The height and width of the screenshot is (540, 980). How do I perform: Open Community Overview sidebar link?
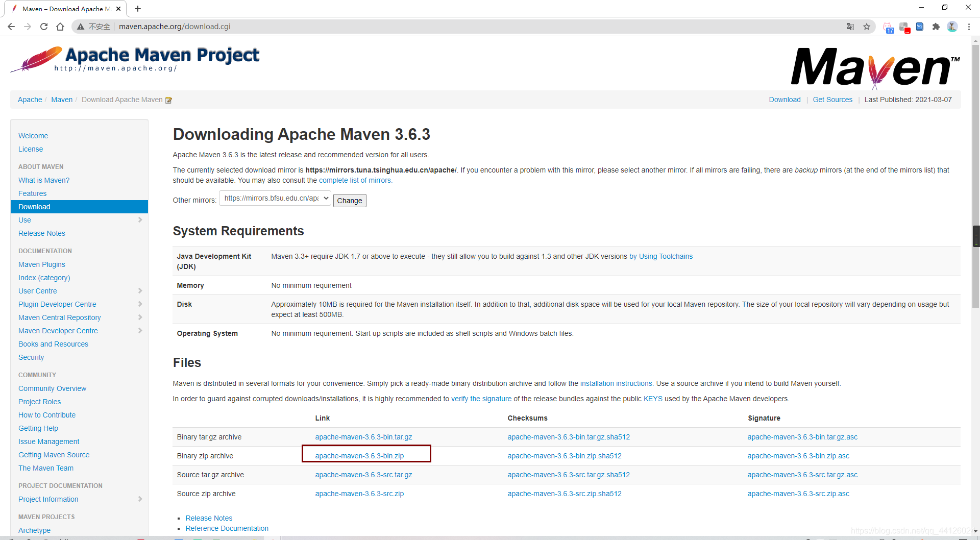coord(52,388)
